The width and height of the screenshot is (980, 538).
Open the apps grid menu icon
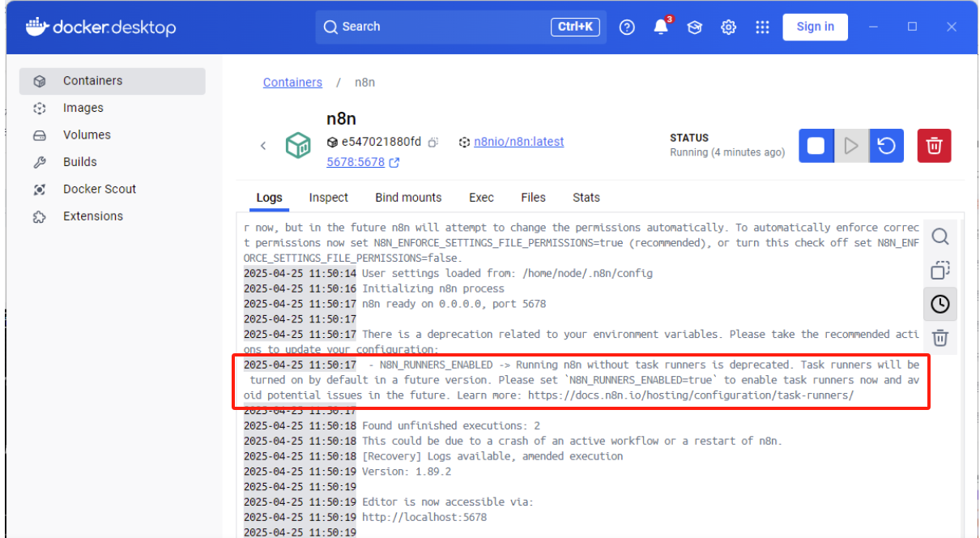[762, 27]
